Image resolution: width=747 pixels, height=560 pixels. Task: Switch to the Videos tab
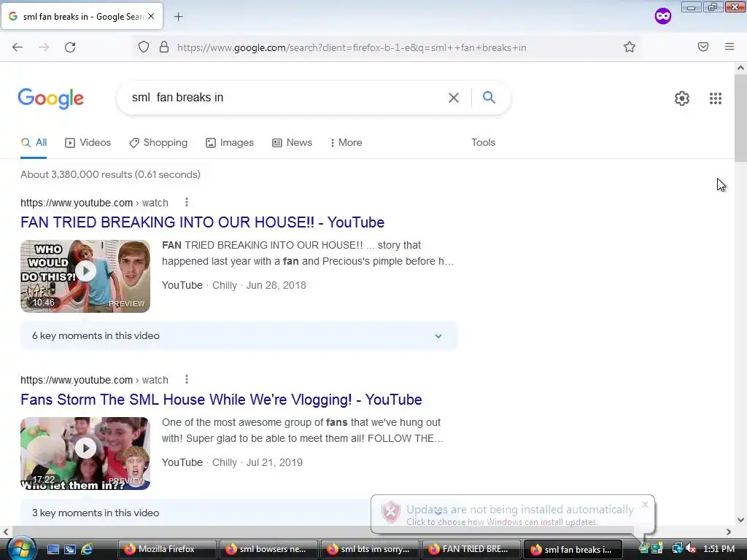point(88,142)
